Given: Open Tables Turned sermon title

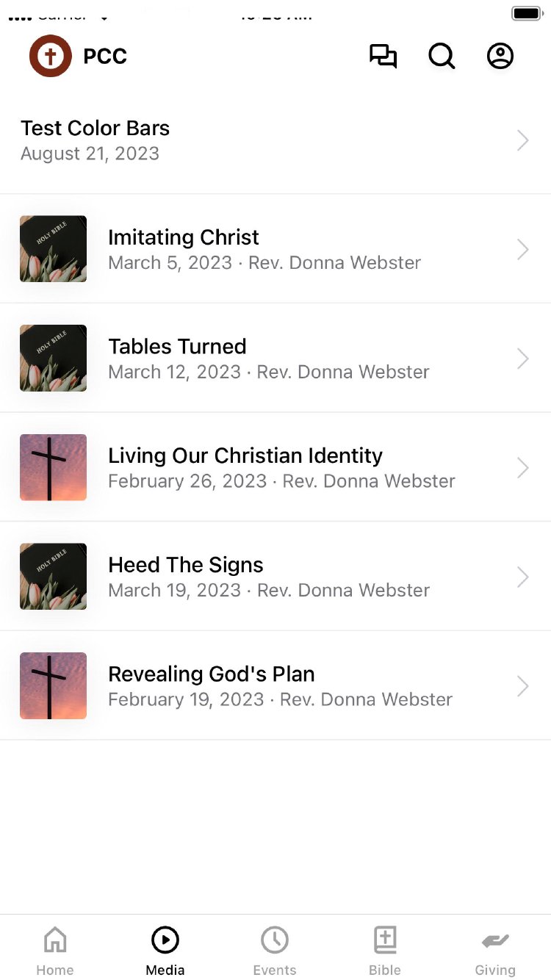Looking at the screenshot, I should [x=177, y=347].
